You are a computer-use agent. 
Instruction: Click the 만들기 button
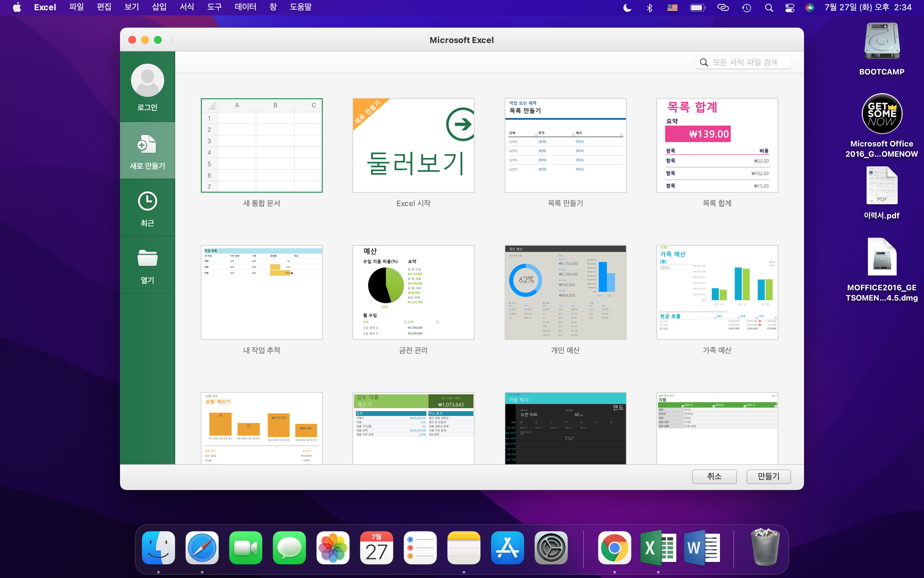(769, 476)
